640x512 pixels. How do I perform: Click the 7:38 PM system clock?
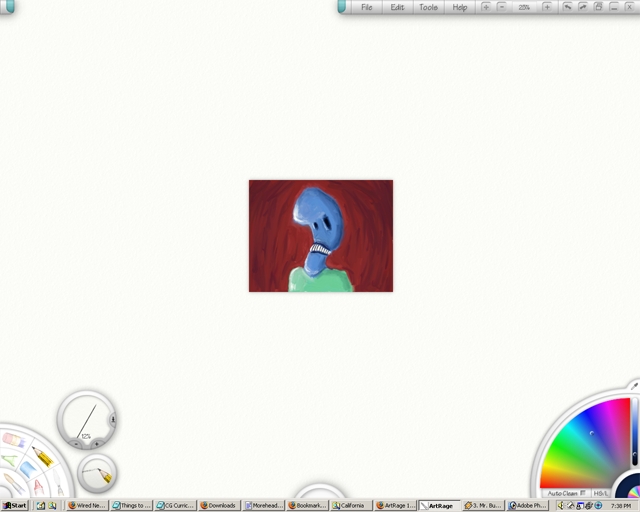(x=621, y=506)
